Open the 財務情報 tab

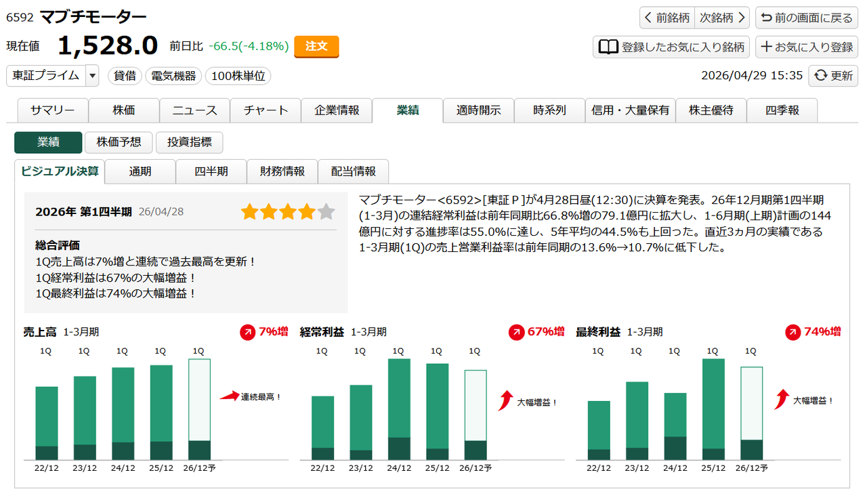pos(282,172)
